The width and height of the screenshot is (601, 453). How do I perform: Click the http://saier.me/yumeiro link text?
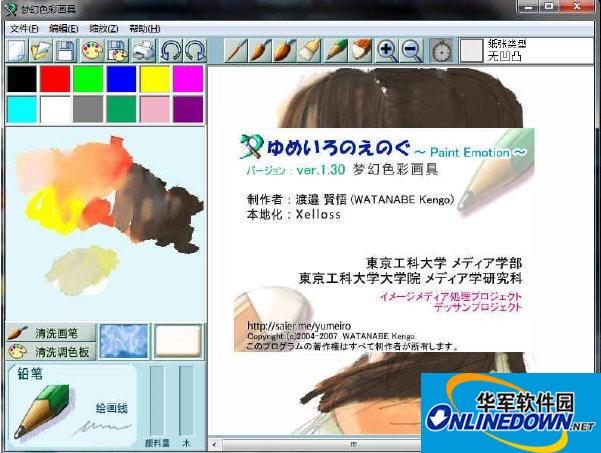(x=299, y=326)
